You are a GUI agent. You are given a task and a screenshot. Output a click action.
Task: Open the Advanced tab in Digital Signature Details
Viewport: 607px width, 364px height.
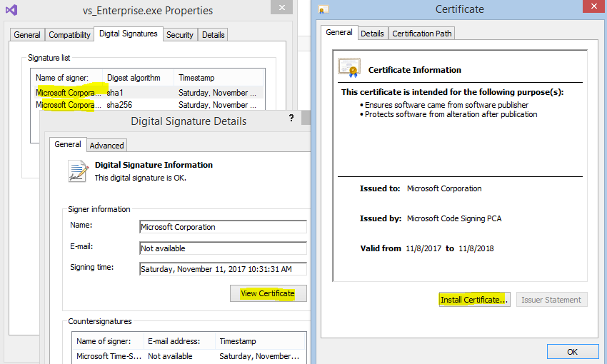pos(107,146)
